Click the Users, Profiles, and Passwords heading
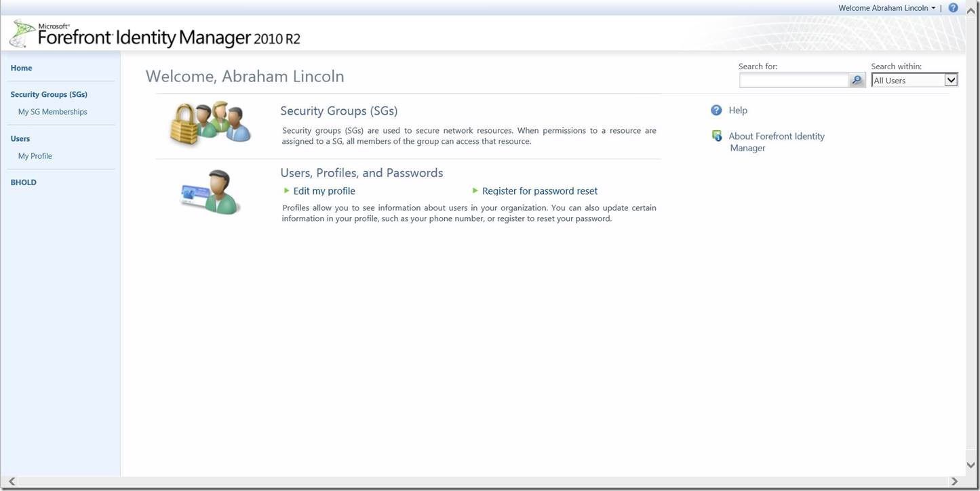The width and height of the screenshot is (980, 491). 362,173
